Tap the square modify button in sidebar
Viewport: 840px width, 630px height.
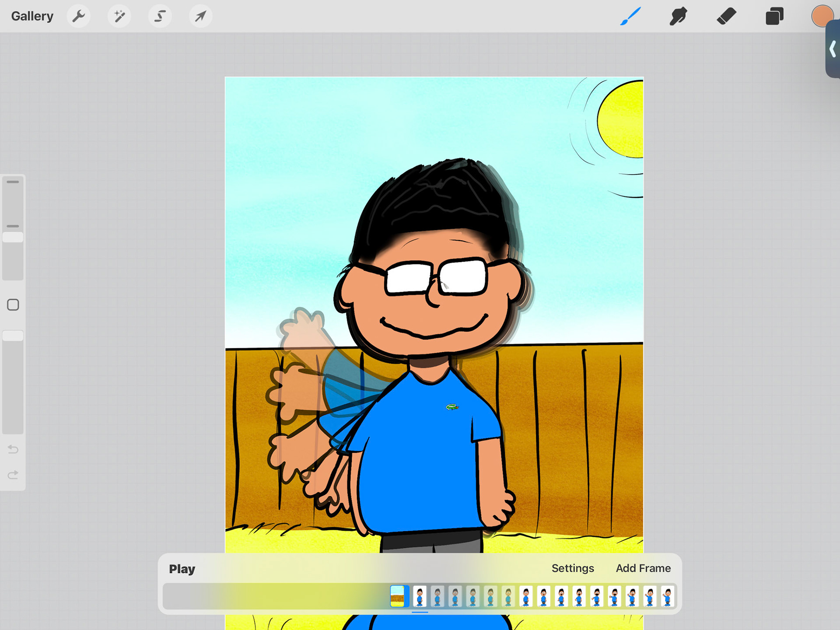click(13, 305)
